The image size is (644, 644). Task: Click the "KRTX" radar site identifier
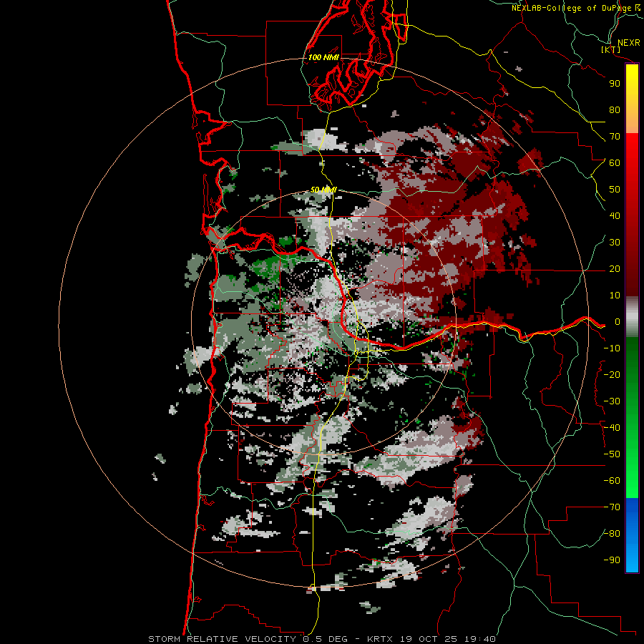coord(380,639)
